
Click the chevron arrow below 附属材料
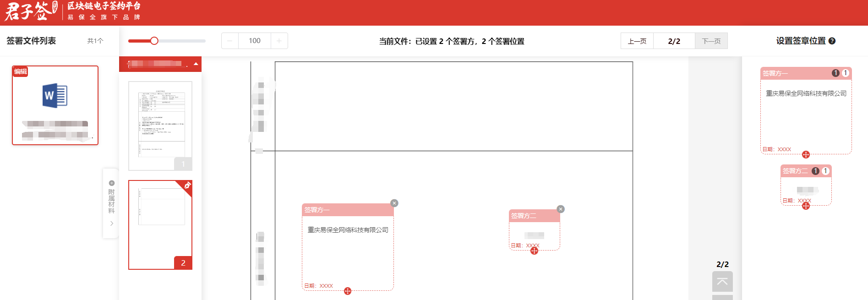(x=111, y=224)
